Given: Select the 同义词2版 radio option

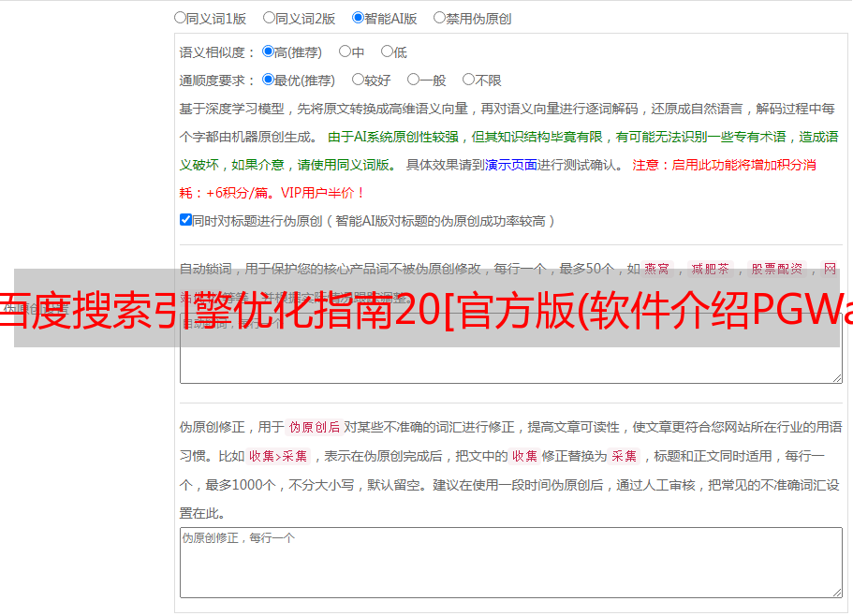Looking at the screenshot, I should point(269,18).
